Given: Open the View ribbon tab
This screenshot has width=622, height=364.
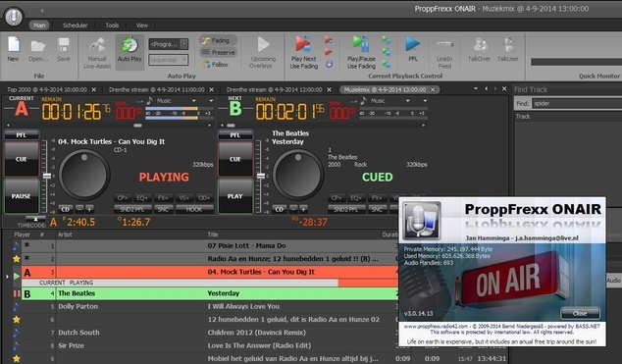Looking at the screenshot, I should (141, 26).
